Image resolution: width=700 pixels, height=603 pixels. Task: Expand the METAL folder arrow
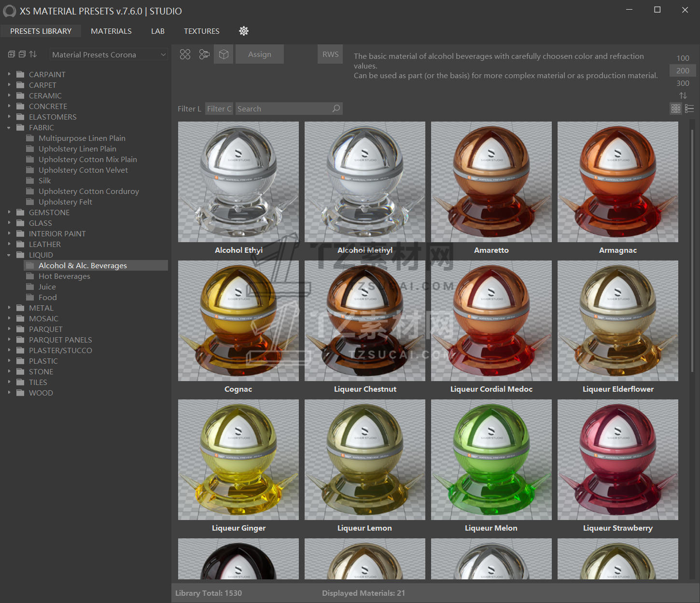pyautogui.click(x=9, y=308)
